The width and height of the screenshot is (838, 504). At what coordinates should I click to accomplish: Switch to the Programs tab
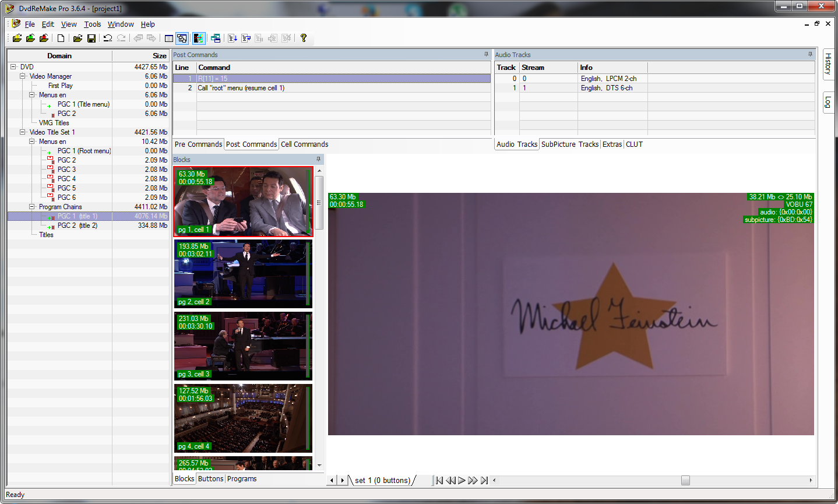[x=242, y=479]
